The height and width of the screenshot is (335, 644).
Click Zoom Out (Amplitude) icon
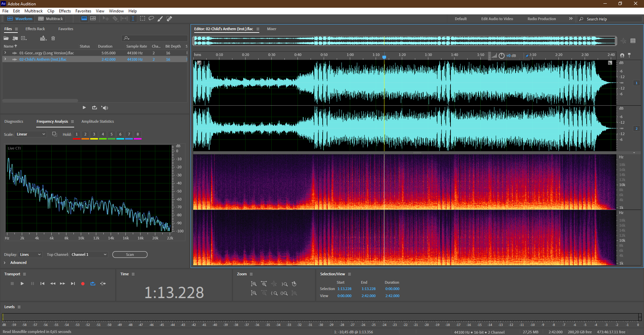[254, 293]
